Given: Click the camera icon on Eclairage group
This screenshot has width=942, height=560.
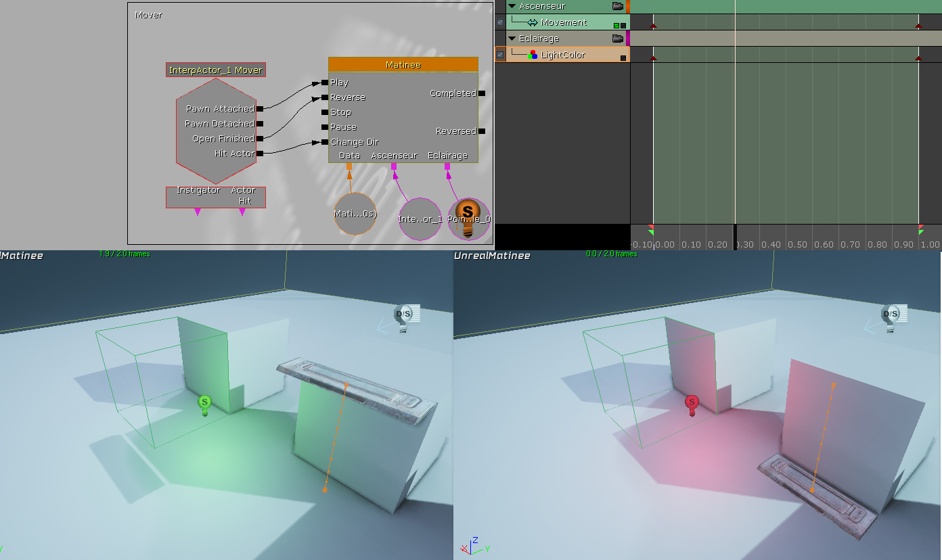Looking at the screenshot, I should click(617, 39).
